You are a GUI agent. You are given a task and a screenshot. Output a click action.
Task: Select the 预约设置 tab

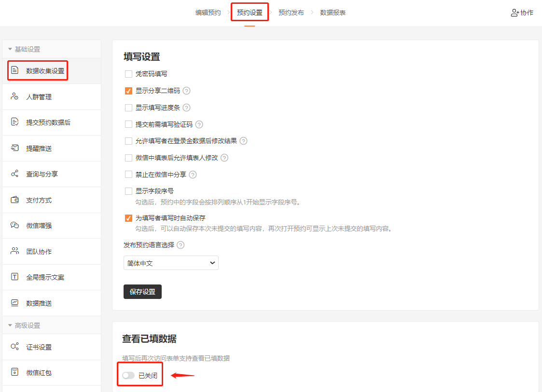tap(250, 13)
